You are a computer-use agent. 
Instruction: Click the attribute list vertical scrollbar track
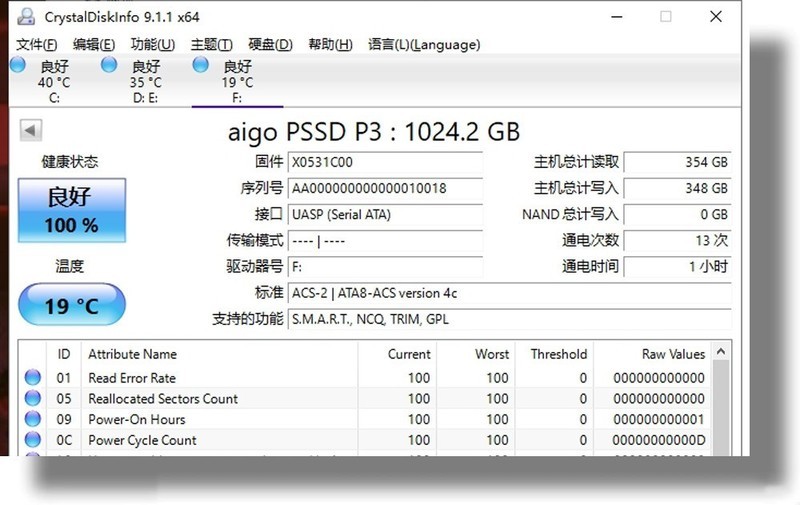tap(721, 408)
